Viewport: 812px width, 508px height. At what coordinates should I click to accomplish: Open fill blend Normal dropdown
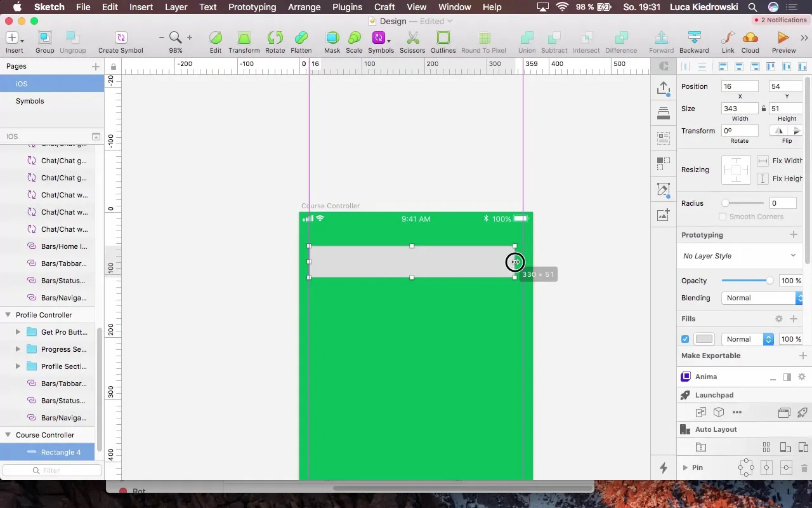pos(747,339)
